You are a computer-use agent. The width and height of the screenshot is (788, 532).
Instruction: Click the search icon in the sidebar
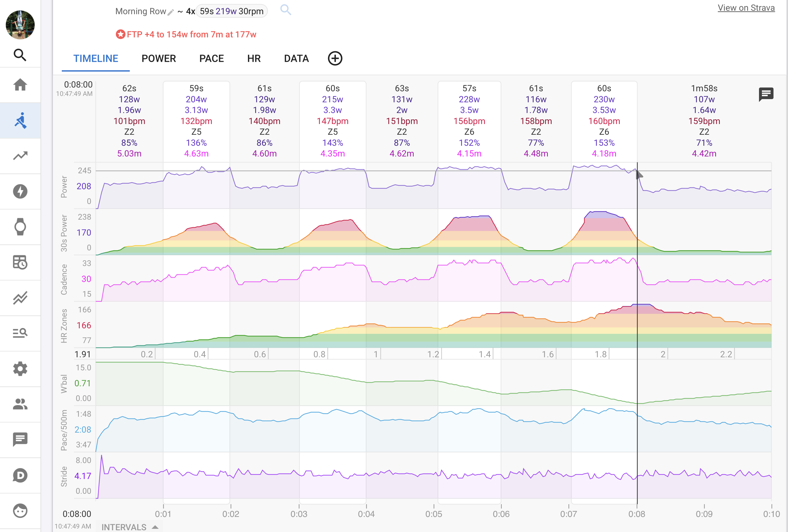tap(20, 54)
